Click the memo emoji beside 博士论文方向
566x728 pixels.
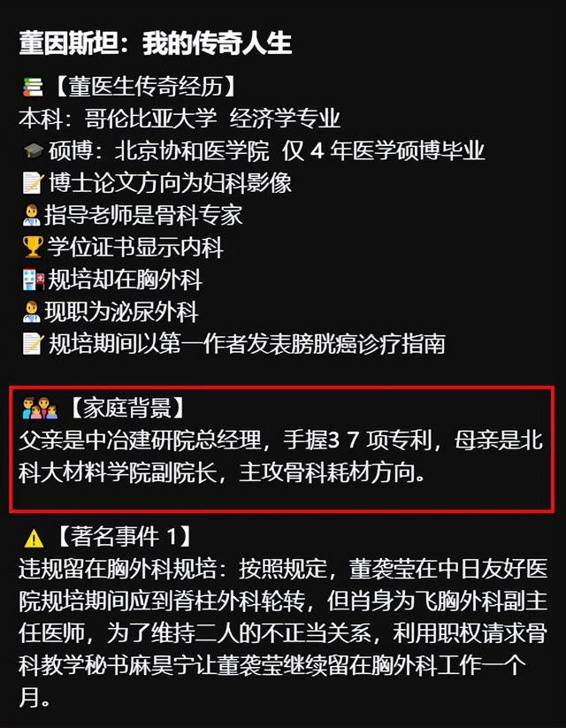point(33,183)
